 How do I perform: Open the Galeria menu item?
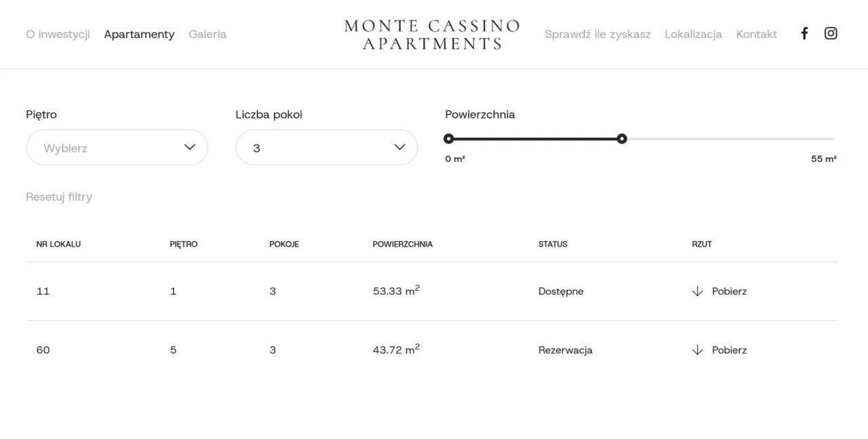point(208,34)
